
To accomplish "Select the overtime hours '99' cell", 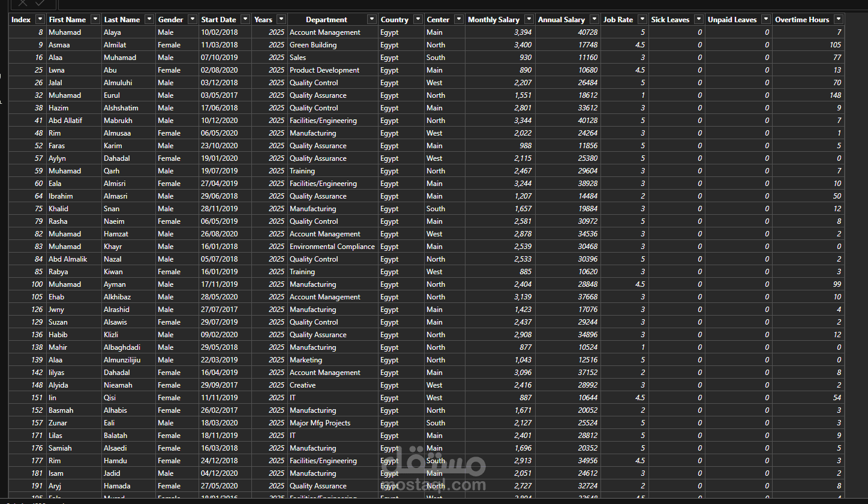I will tap(808, 284).
